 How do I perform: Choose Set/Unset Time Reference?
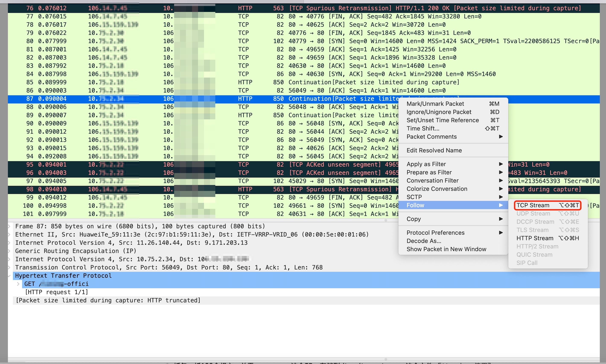click(443, 120)
